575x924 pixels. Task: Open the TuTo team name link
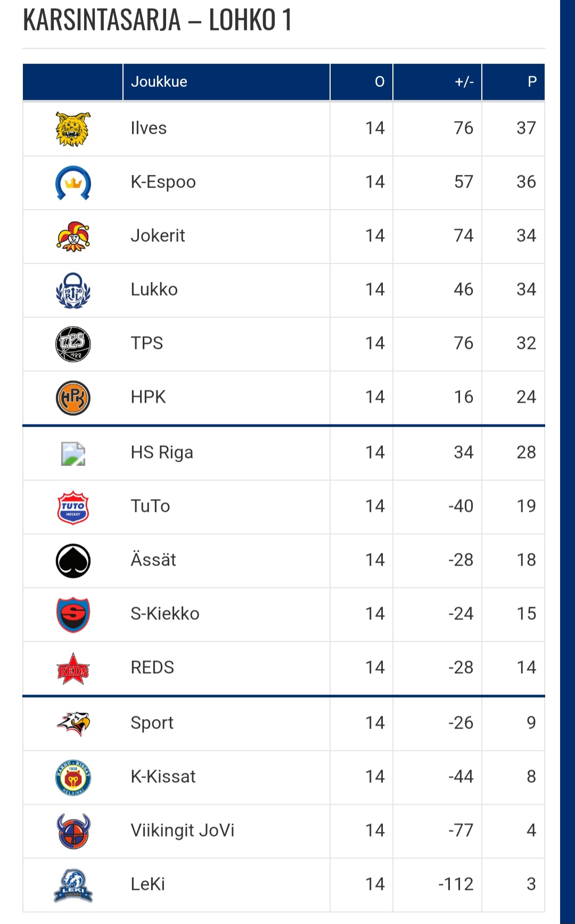(150, 506)
